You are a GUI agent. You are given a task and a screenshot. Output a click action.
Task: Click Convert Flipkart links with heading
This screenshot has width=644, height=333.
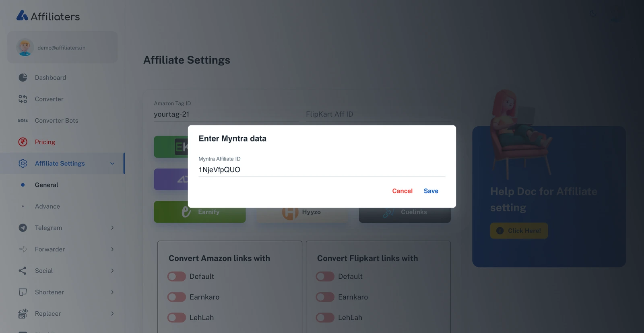tap(367, 258)
